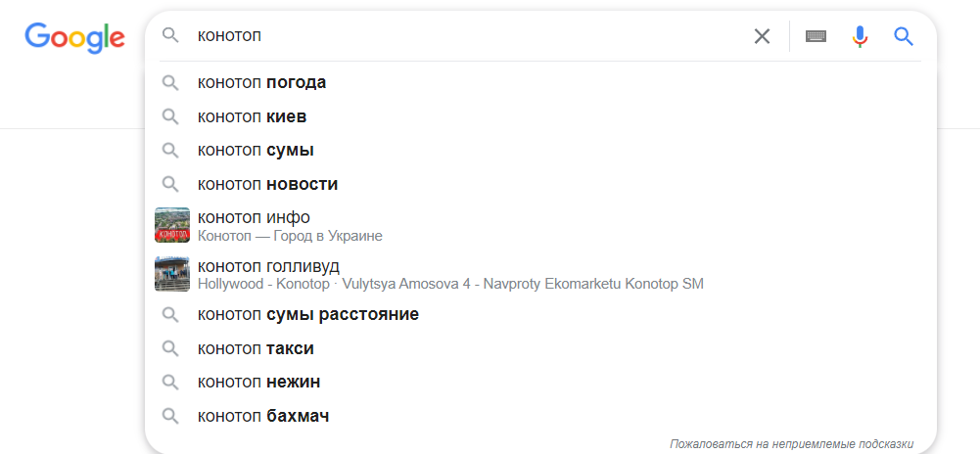
Task: Start voice search with microphone icon
Action: pyautogui.click(x=860, y=37)
